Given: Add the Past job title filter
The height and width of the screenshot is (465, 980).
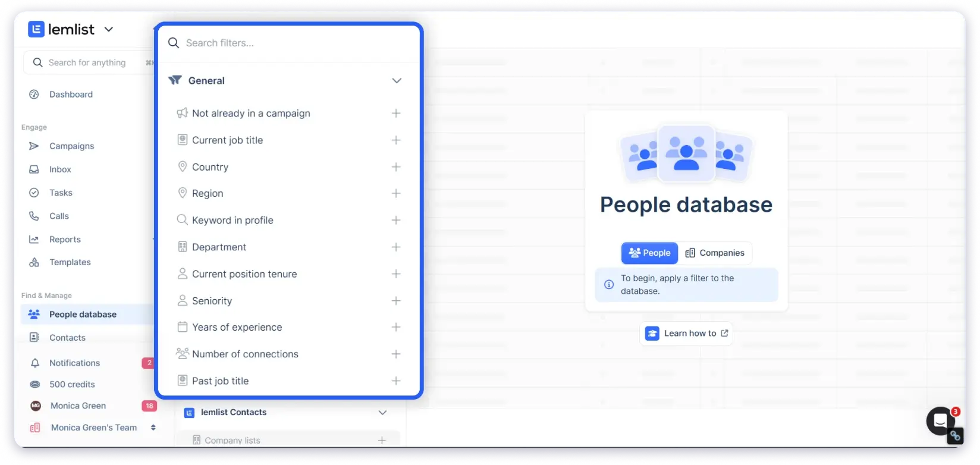Looking at the screenshot, I should pos(396,381).
